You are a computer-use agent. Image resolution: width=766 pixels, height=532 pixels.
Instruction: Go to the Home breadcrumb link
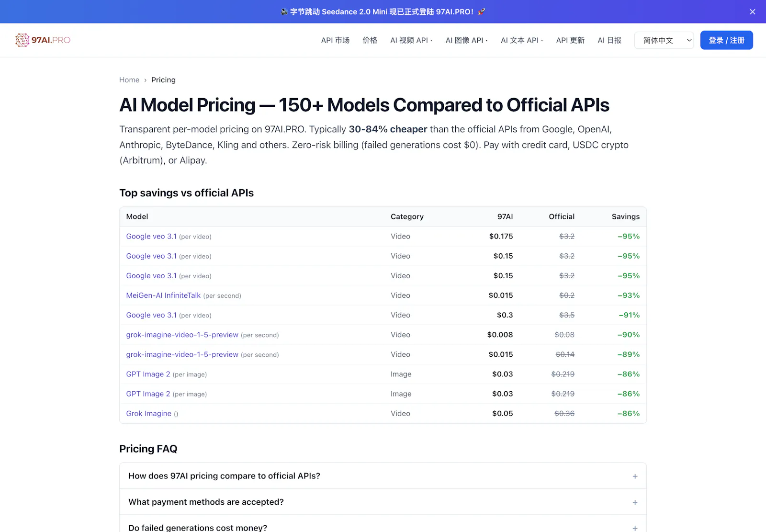point(129,80)
